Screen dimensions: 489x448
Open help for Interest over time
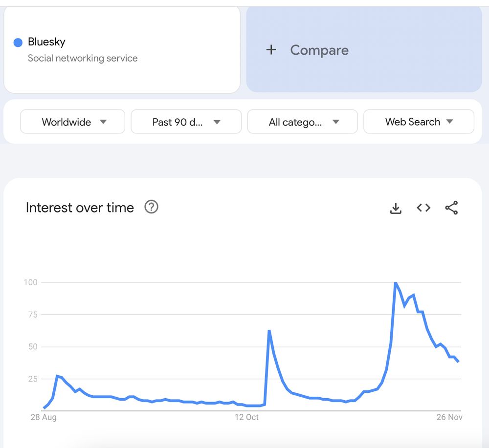point(152,207)
